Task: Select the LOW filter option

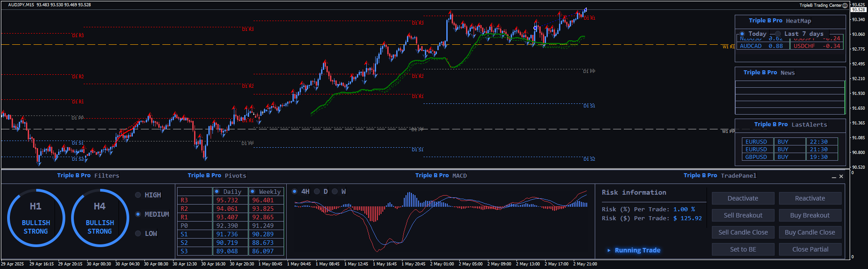Action: [138, 234]
